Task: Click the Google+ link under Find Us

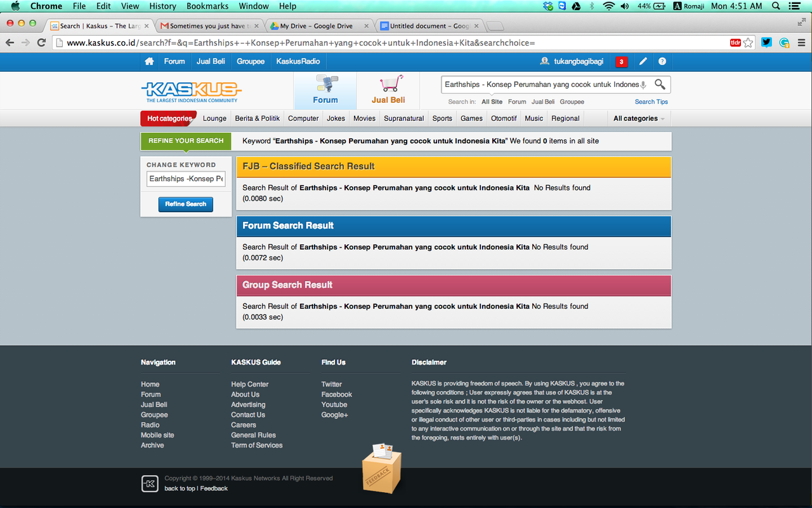Action: click(x=335, y=415)
